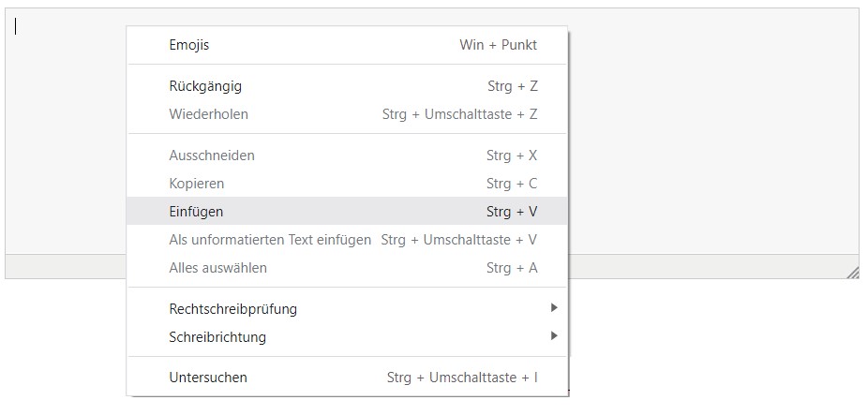Click the text area resize handle
The height and width of the screenshot is (415, 868).
(x=853, y=273)
